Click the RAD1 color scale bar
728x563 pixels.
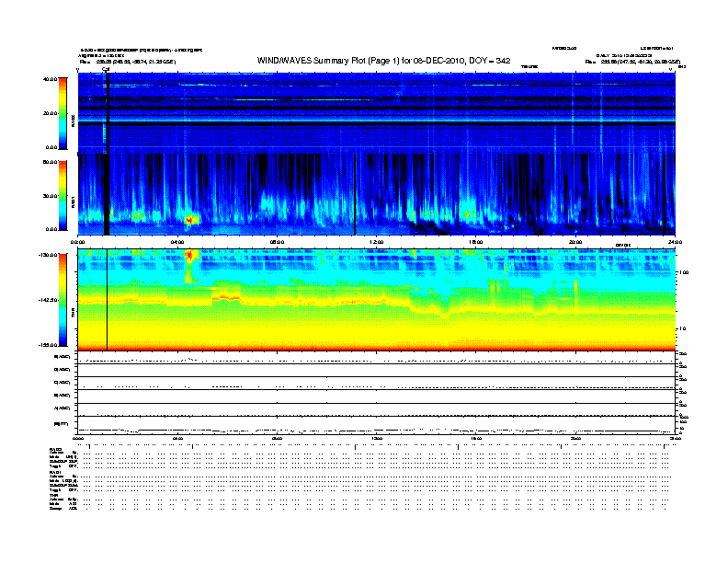[63, 195]
